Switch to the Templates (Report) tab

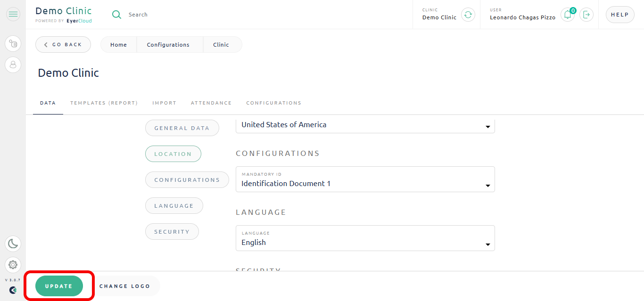104,103
